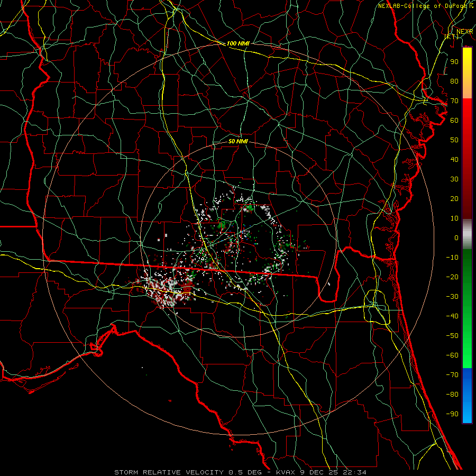
Task: Click the 80 value on velocity scale
Action: (454, 81)
